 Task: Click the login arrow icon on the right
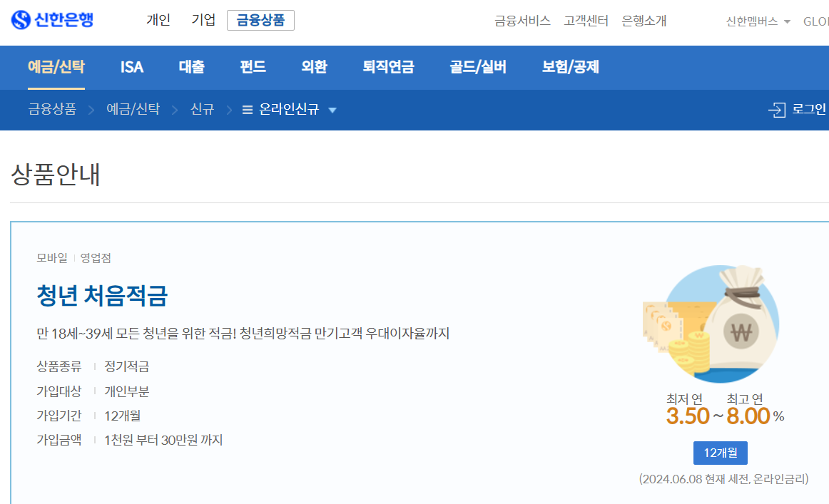(x=777, y=109)
